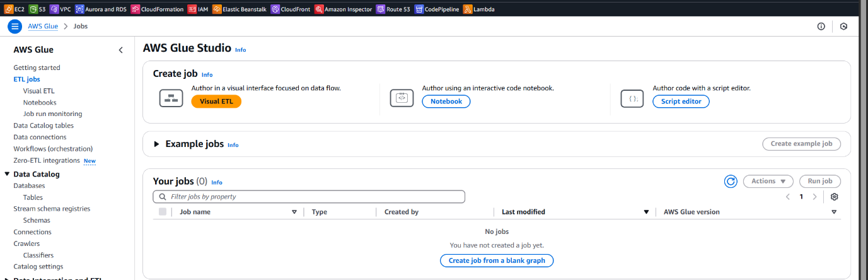Open Notebooks in sidebar
This screenshot has width=868, height=280.
(x=40, y=102)
